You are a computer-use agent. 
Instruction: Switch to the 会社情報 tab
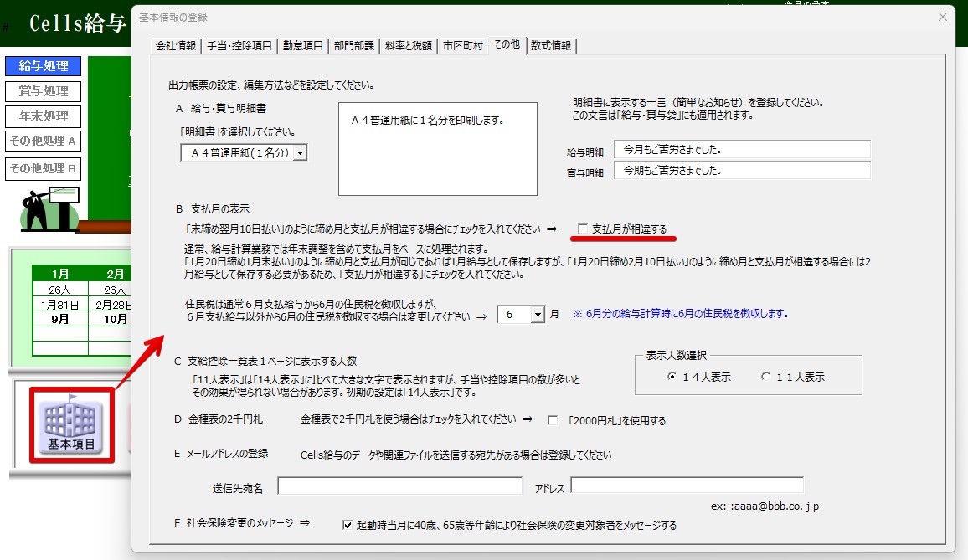click(x=176, y=46)
